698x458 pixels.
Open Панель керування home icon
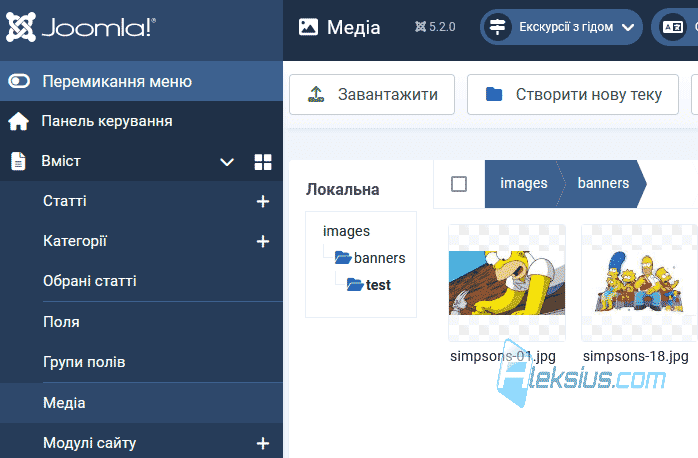18,121
